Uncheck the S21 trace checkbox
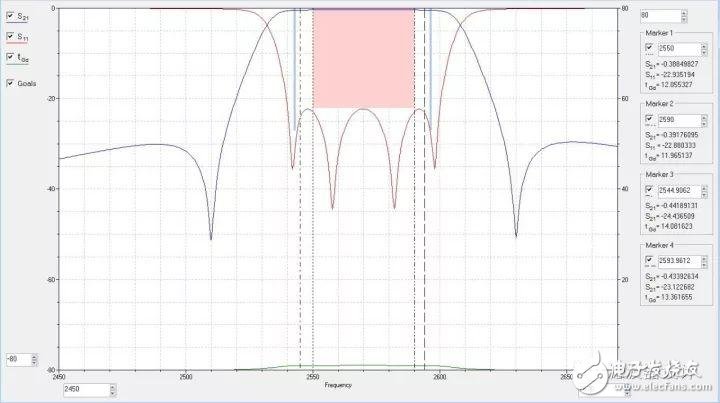This screenshot has height=403, width=720. 11,17
